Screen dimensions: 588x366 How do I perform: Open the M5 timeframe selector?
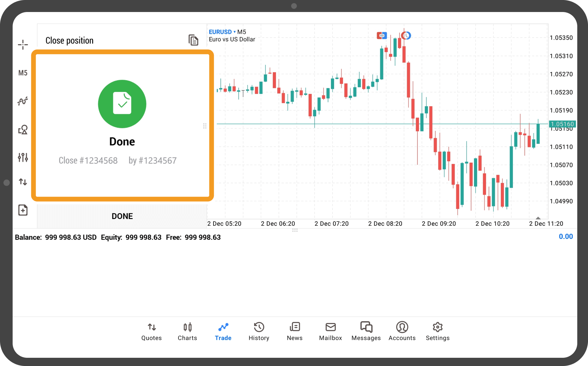(x=23, y=73)
